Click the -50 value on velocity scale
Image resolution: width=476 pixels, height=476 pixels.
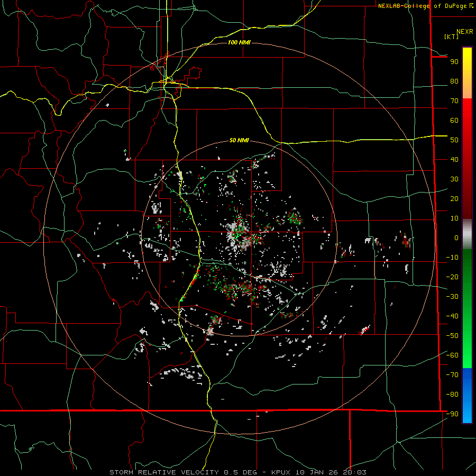coord(452,336)
